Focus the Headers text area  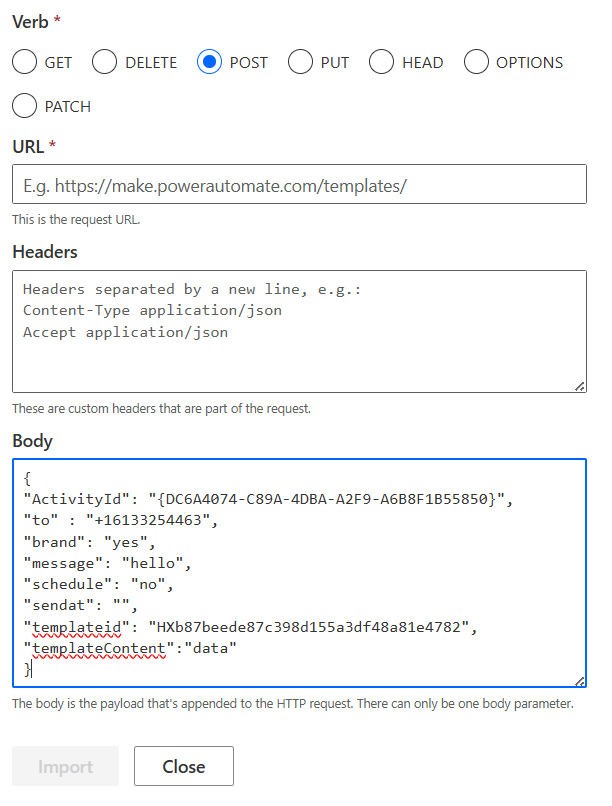click(299, 330)
